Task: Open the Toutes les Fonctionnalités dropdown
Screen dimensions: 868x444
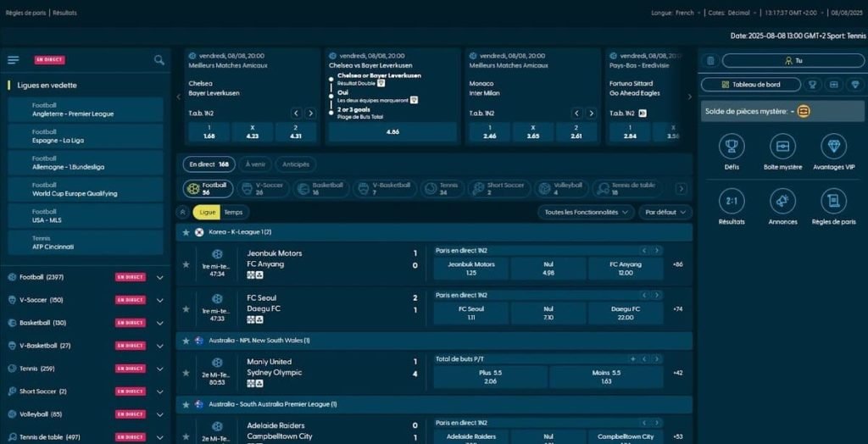Action: click(x=585, y=212)
